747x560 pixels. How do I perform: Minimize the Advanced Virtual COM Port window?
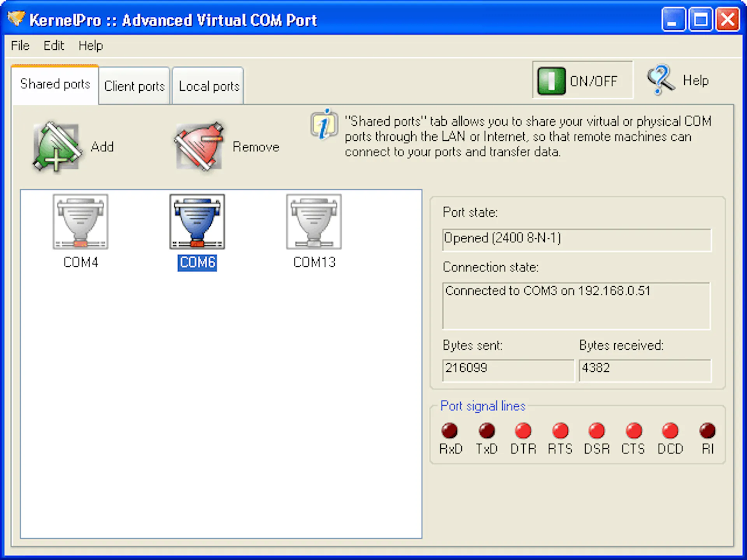point(673,19)
